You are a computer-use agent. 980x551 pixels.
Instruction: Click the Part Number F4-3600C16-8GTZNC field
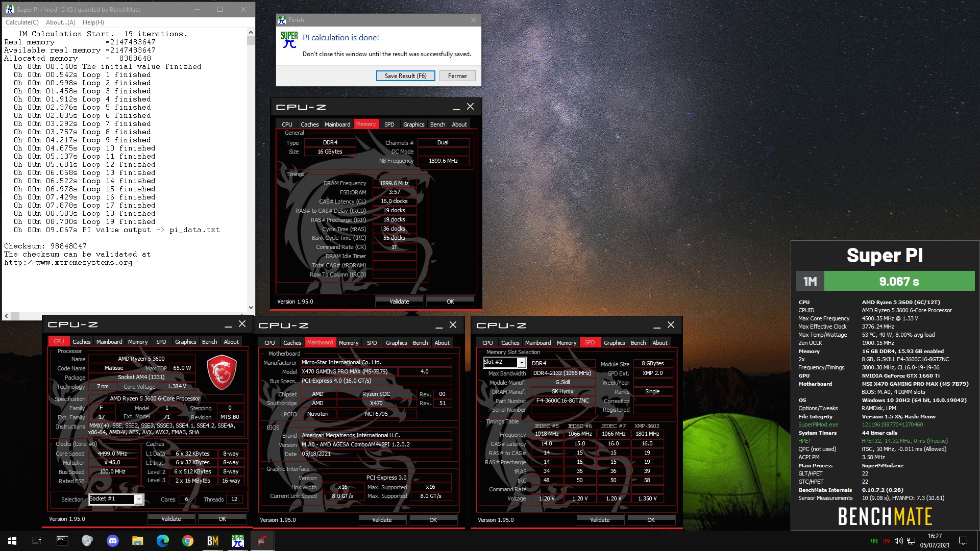(x=562, y=400)
